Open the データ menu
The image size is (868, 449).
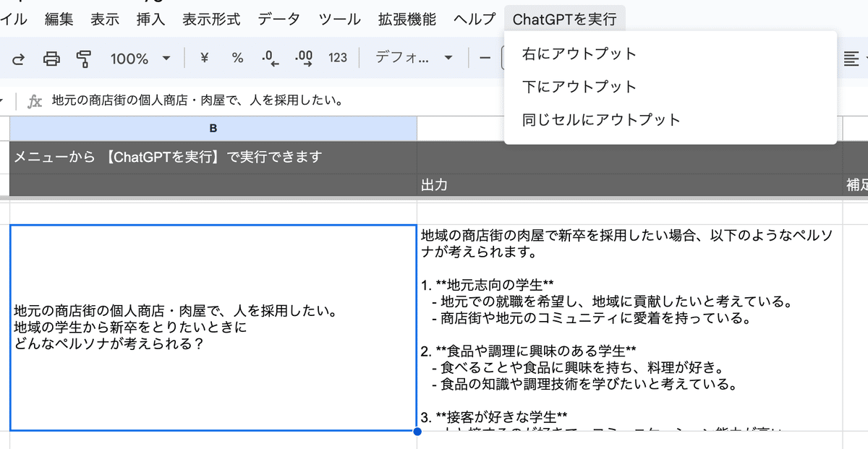click(279, 20)
